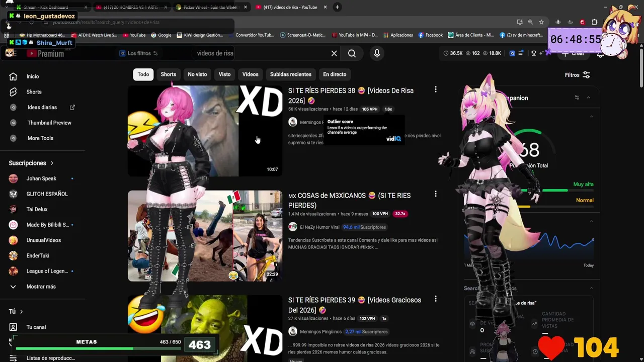Open the vidIQ trophy icon

point(534,53)
